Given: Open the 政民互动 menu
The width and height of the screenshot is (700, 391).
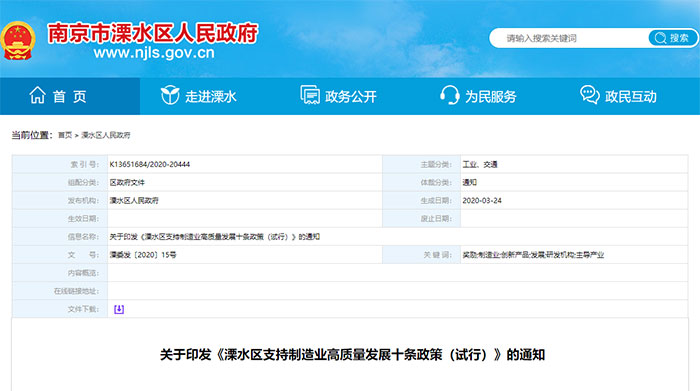Looking at the screenshot, I should (630, 96).
